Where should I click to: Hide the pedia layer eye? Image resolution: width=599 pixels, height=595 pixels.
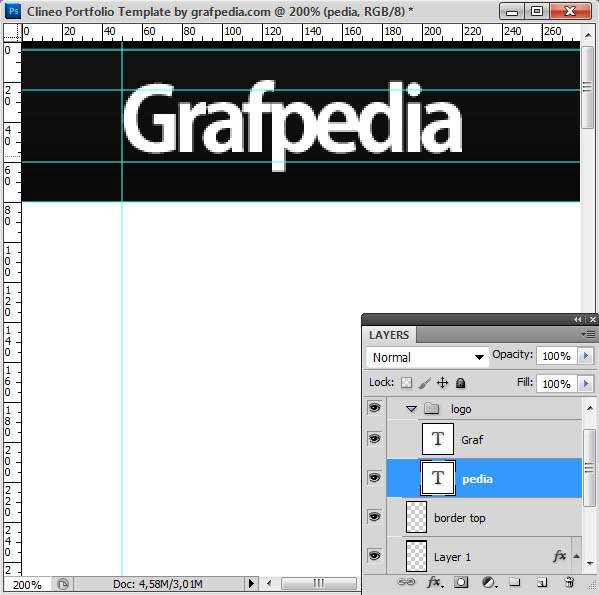point(374,477)
